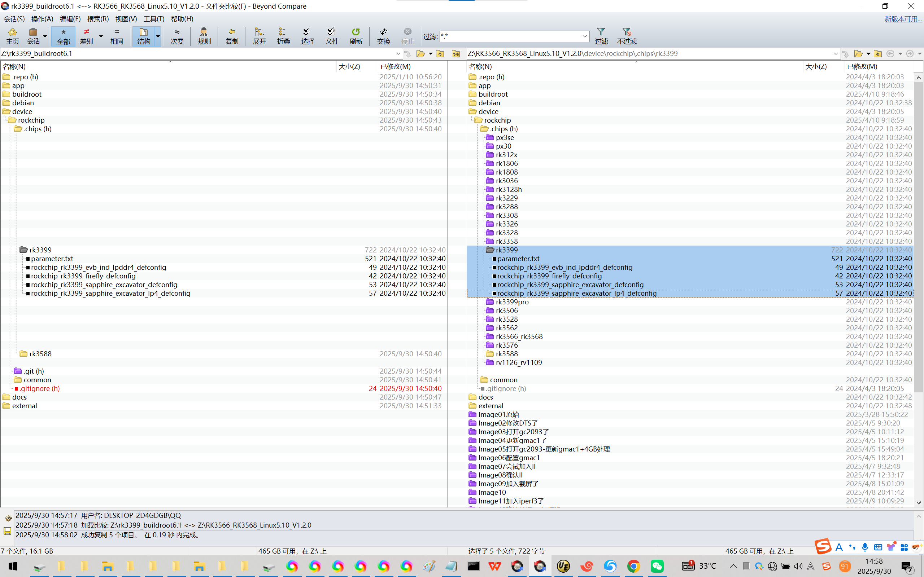Open the 会话(S) menu
This screenshot has width=924, height=577.
tap(14, 19)
